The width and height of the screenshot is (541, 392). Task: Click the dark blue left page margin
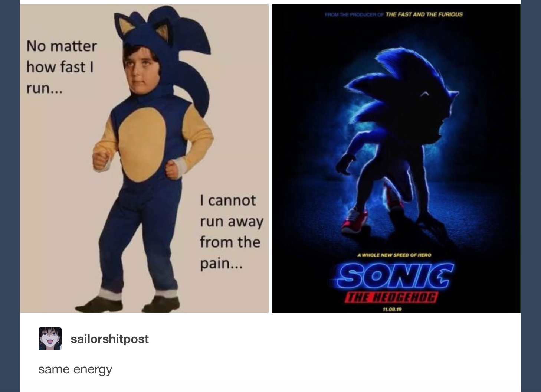pyautogui.click(x=10, y=196)
